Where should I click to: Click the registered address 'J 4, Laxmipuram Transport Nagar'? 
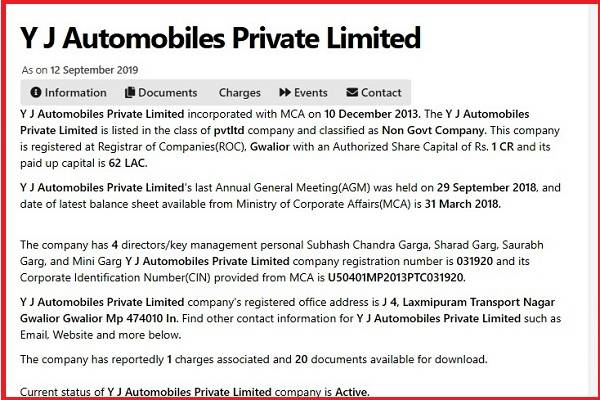tap(468, 302)
